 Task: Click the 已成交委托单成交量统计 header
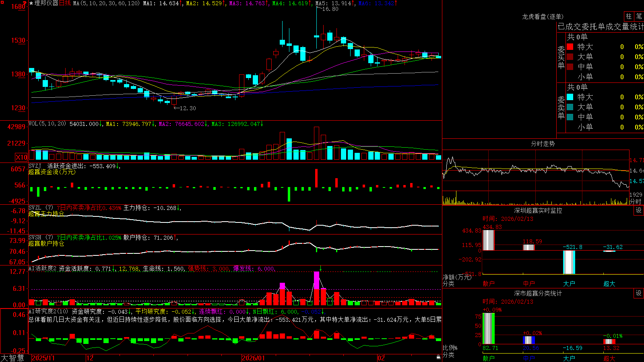[x=601, y=27]
